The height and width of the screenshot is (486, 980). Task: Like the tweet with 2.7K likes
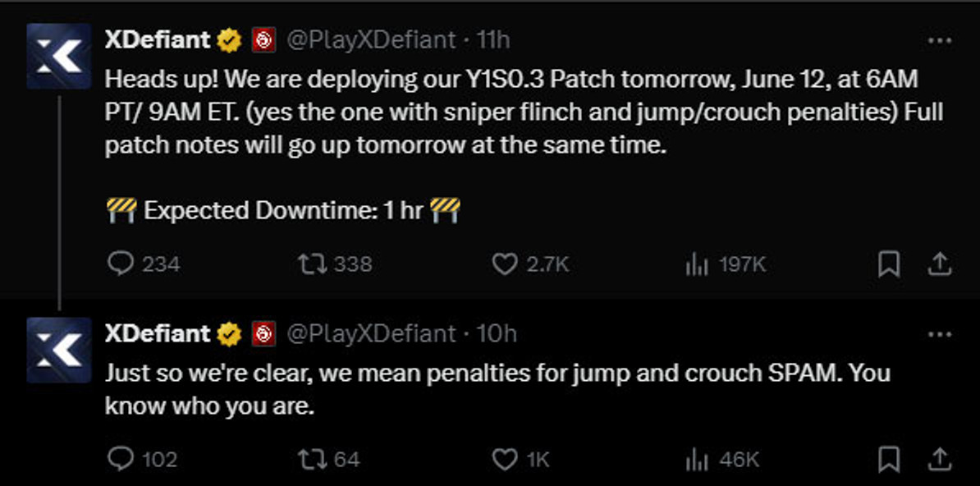point(530,264)
